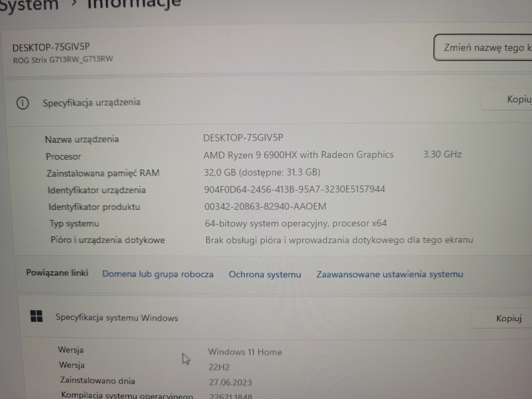Select 'ROG Strix G713RW_G713RW' model text
Image resolution: width=532 pixels, height=399 pixels.
[x=63, y=60]
